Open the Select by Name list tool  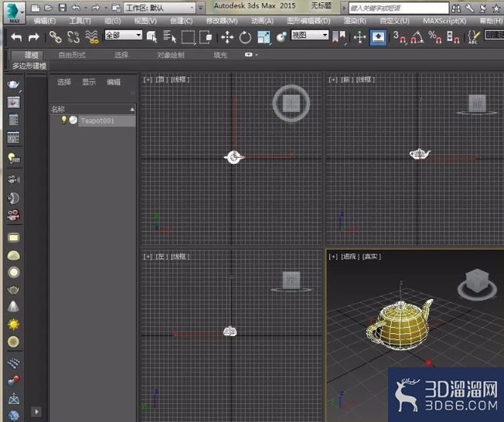(x=169, y=36)
